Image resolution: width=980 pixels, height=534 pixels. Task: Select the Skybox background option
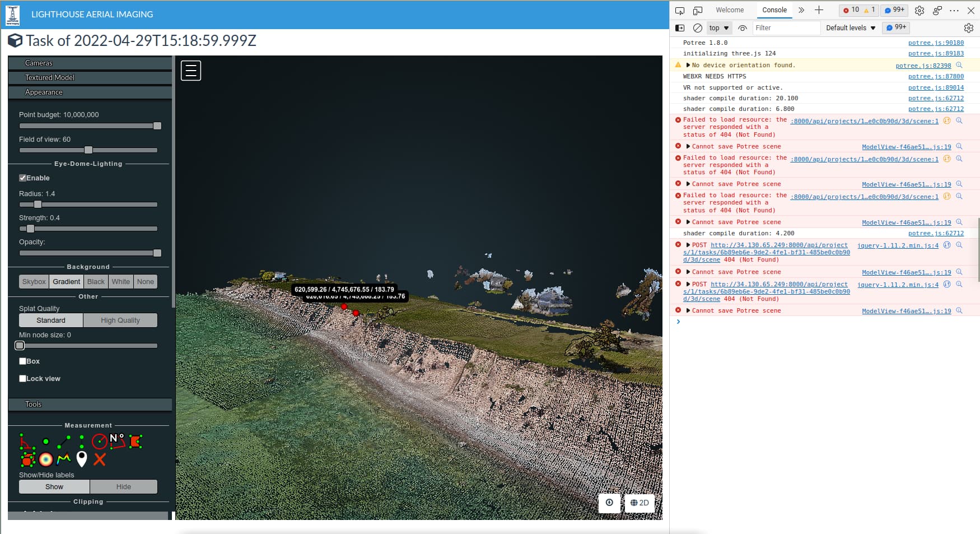coord(34,281)
